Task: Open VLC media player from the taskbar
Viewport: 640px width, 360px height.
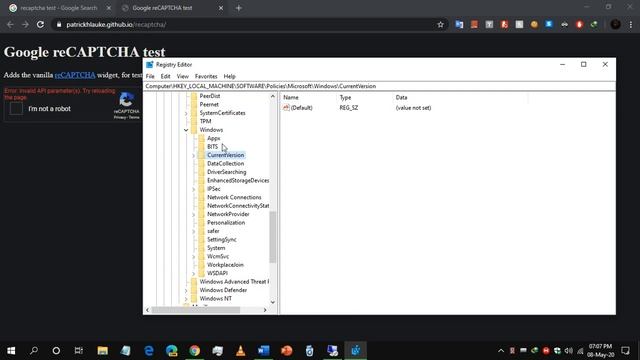Action: 241,351
